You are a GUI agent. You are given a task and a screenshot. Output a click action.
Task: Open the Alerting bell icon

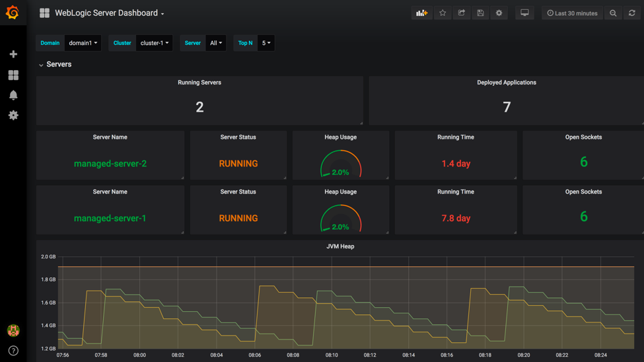pos(13,95)
